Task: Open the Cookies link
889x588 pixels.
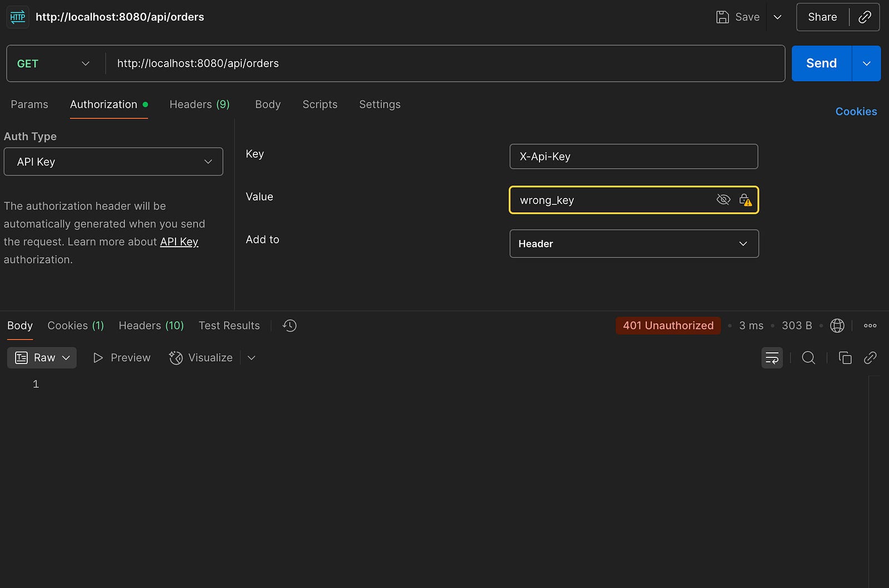Action: [x=856, y=112]
